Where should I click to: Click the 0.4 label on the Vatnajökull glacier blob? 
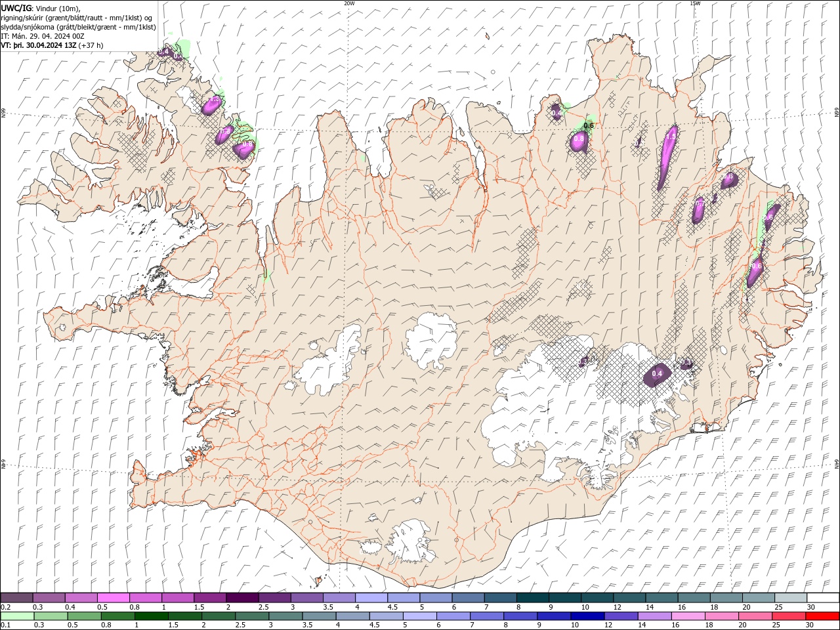coord(657,373)
